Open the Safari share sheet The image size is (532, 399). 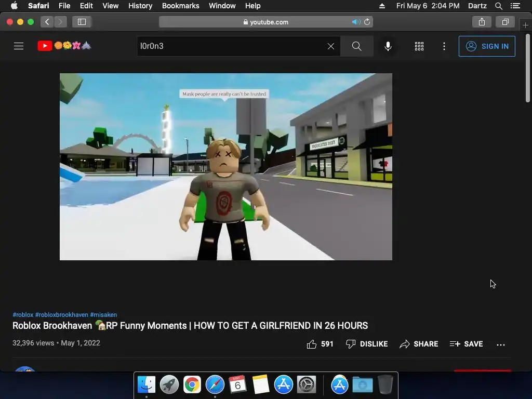tap(482, 22)
